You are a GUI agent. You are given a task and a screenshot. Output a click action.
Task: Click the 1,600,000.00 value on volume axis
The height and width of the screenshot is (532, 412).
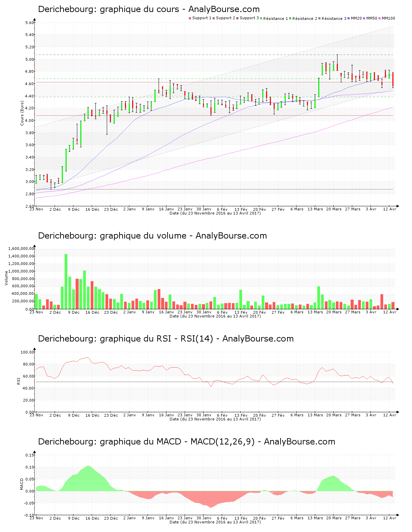(x=21, y=248)
